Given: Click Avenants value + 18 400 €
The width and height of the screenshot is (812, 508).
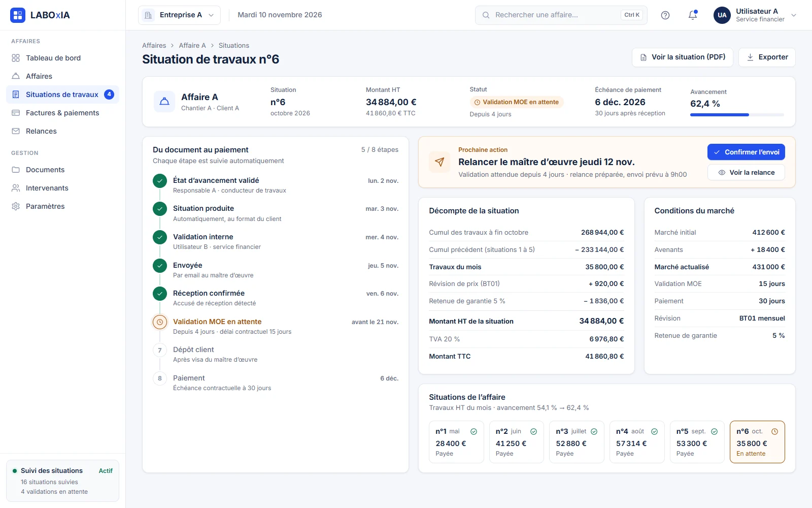Looking at the screenshot, I should [768, 250].
